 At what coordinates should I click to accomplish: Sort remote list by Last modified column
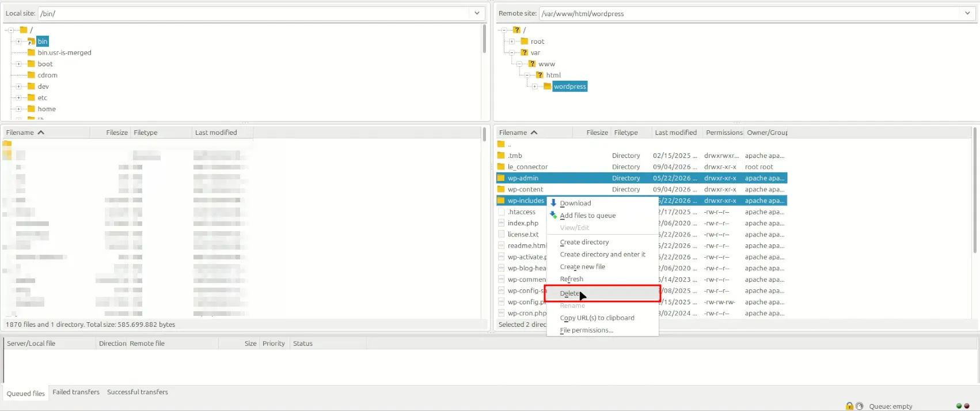point(676,133)
